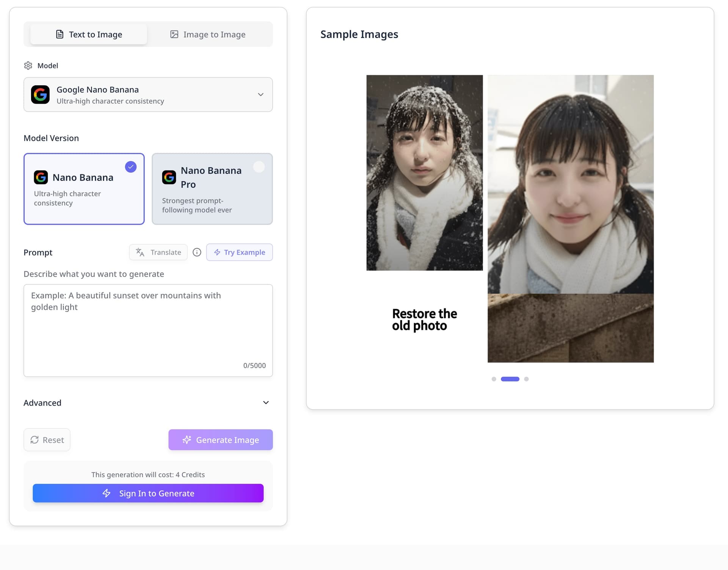The image size is (728, 570).
Task: Click the Google logo in the model selector
Action: [x=41, y=94]
